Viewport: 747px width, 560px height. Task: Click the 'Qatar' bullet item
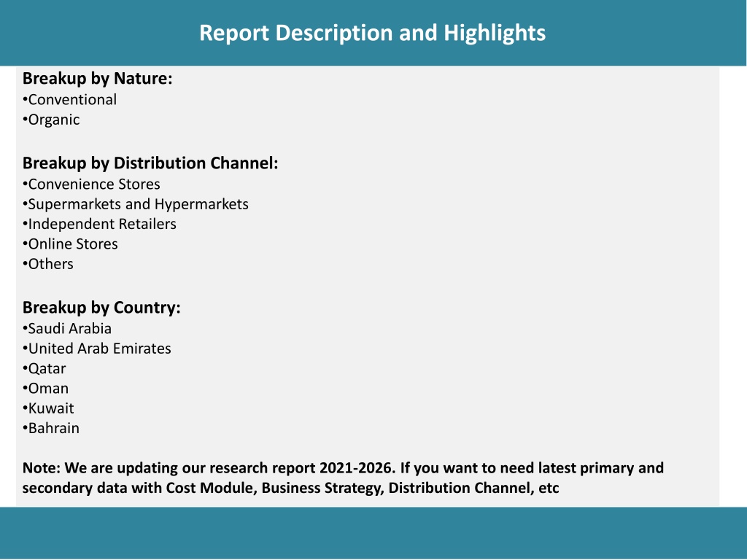pyautogui.click(x=44, y=368)
